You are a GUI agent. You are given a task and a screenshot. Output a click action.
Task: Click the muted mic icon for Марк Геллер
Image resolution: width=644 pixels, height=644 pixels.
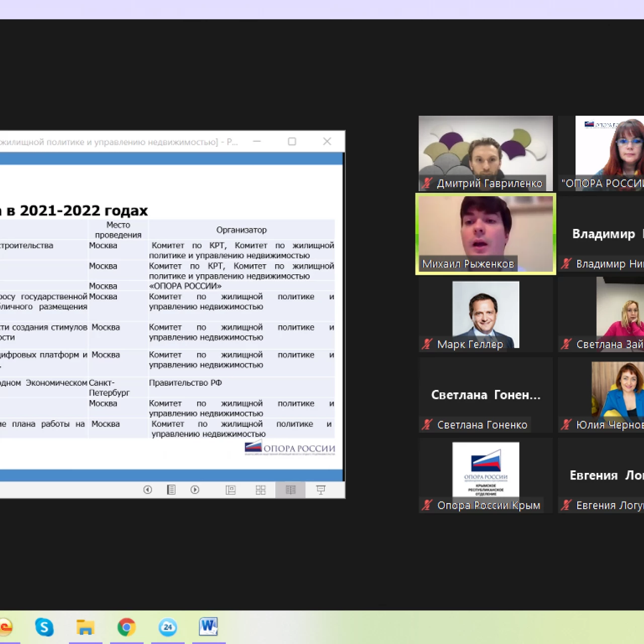tap(427, 344)
